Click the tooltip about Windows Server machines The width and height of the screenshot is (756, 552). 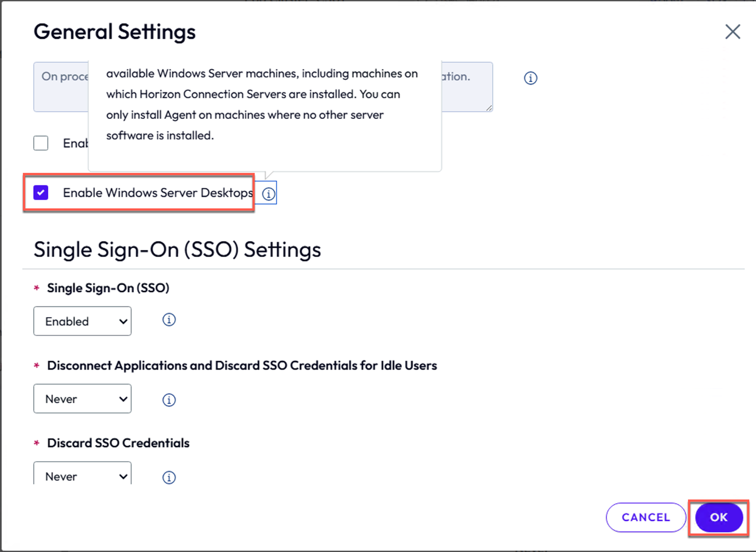[265, 116]
